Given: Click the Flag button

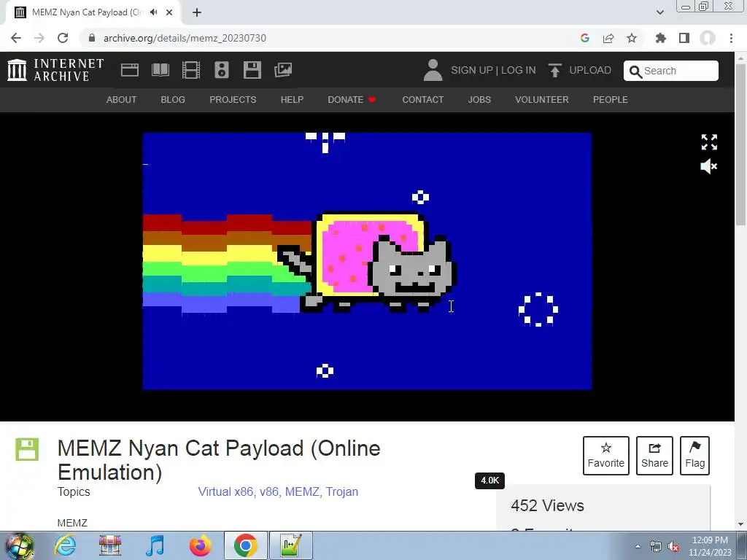Looking at the screenshot, I should point(694,456).
